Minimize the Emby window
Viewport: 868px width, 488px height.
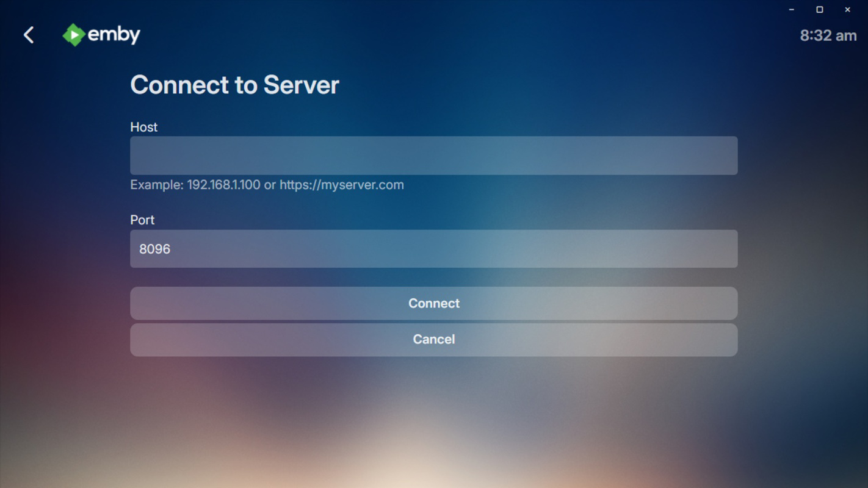pos(792,10)
